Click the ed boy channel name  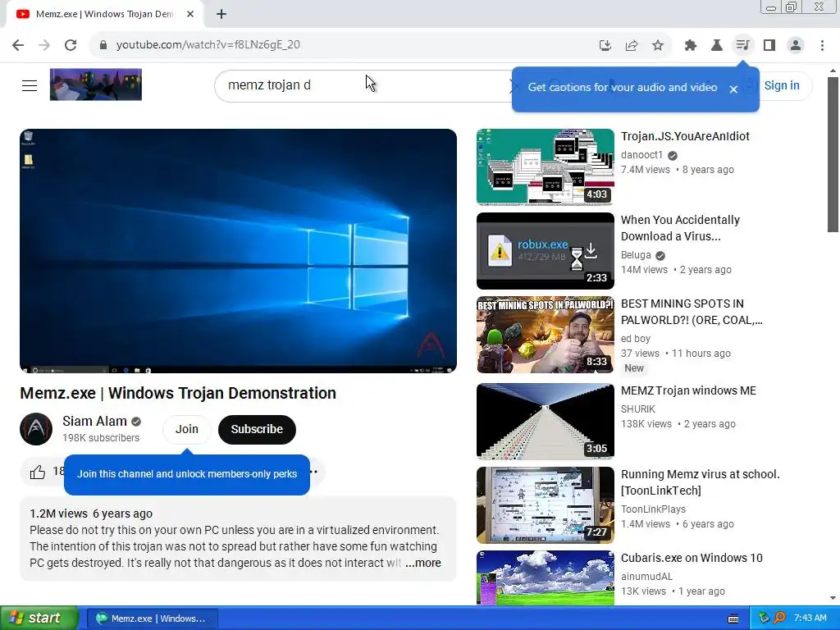[x=636, y=339]
